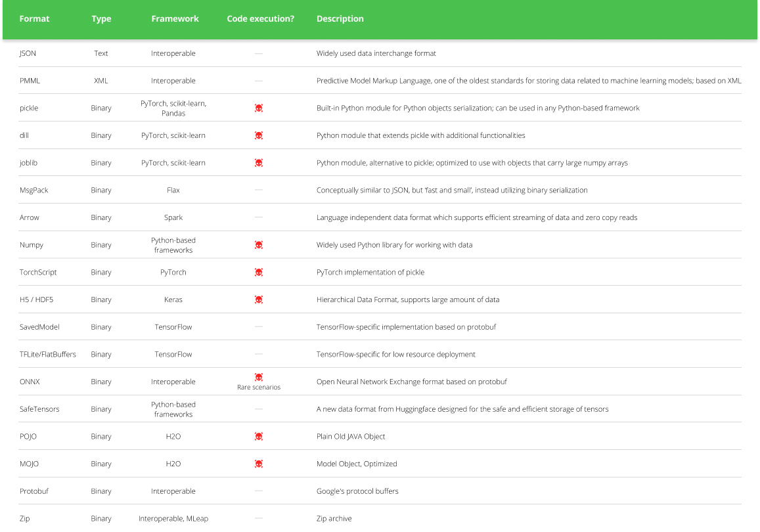Click the Rare scenarios label under ONNX
The height and width of the screenshot is (532, 760).
point(259,386)
